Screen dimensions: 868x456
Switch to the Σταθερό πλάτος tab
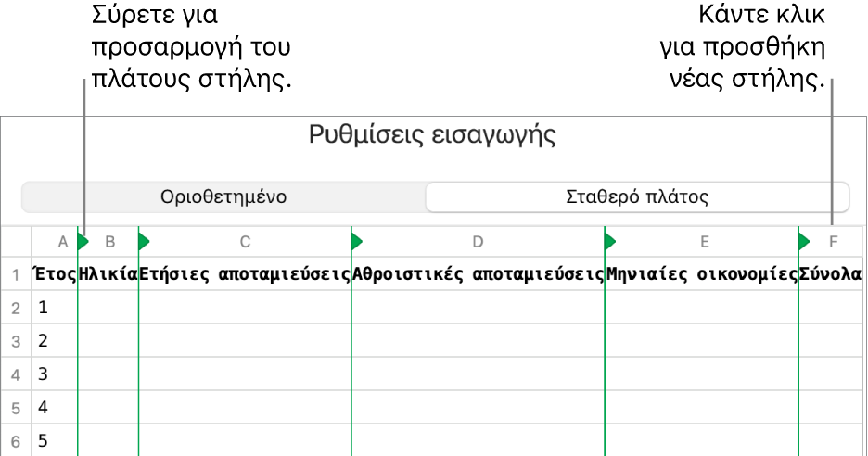coord(637,197)
